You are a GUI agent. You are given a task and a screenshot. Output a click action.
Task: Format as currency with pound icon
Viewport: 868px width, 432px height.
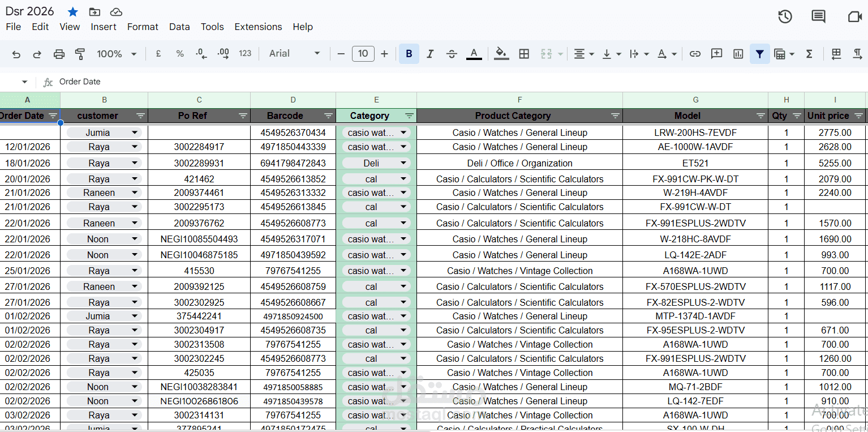158,54
